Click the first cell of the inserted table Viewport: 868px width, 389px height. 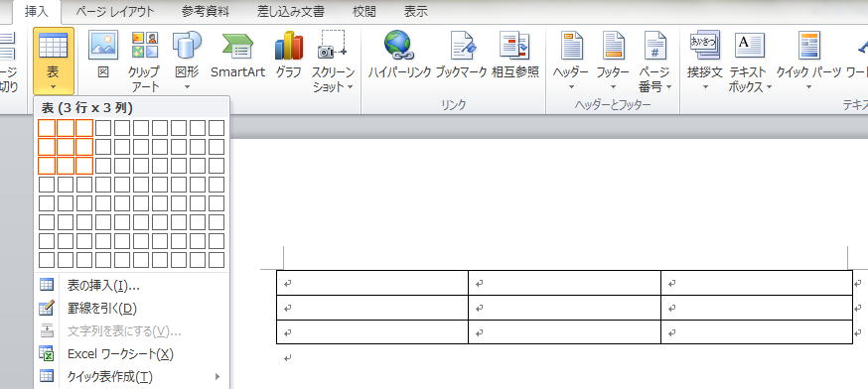372,283
